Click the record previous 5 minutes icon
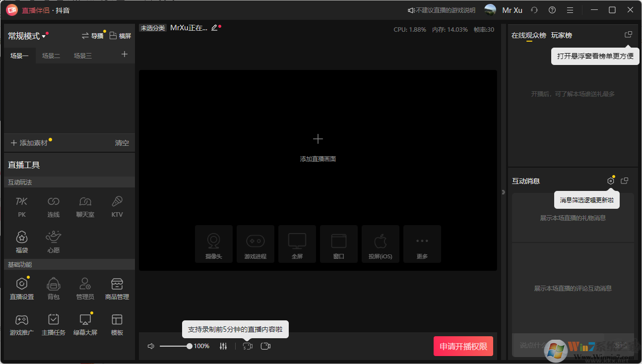 pyautogui.click(x=248, y=346)
